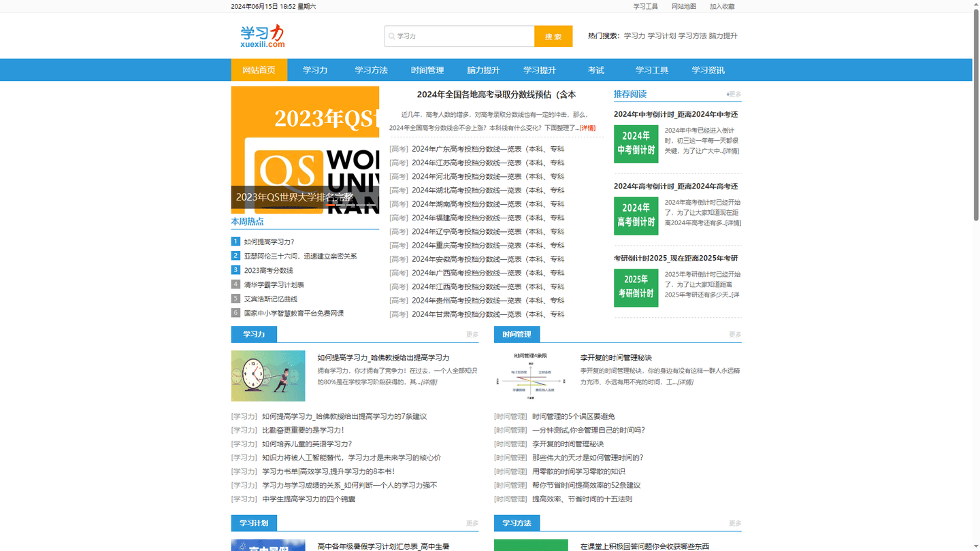Screen dimensions: 980x551
Task: Open 学习工具 navigation menu item
Action: tap(652, 70)
